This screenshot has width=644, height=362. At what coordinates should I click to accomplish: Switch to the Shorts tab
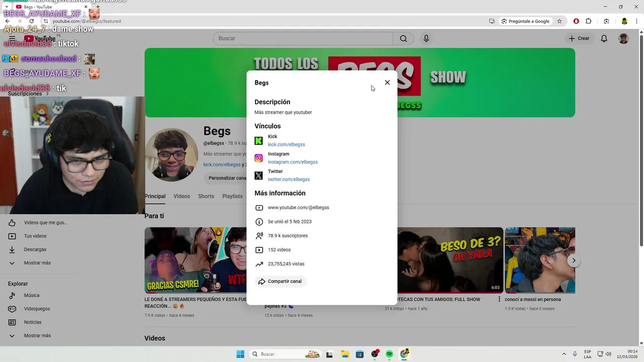click(206, 196)
